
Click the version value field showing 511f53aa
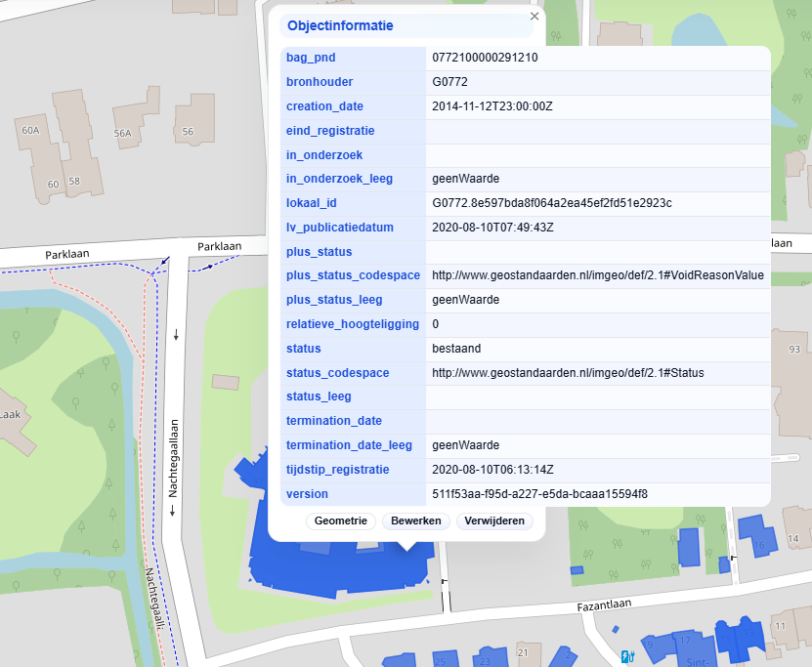(532, 493)
